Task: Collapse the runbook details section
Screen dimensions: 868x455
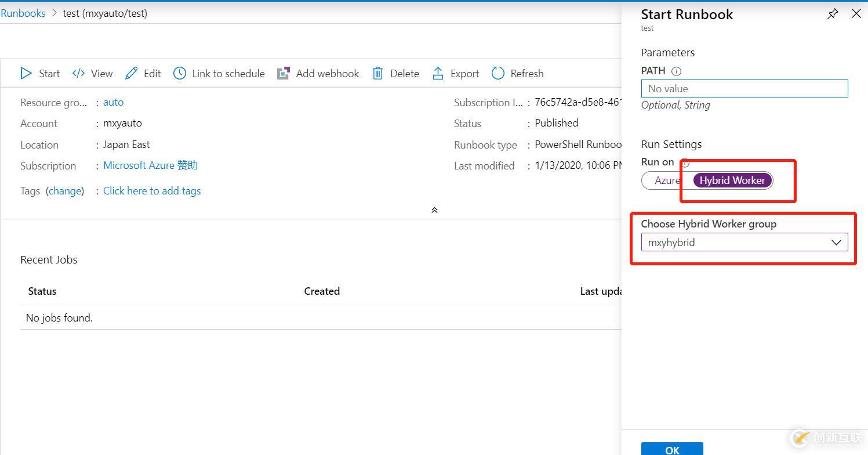Action: point(434,210)
